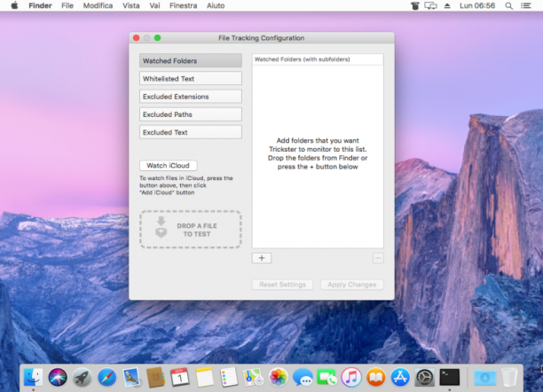This screenshot has height=392, width=543.
Task: Open System Preferences from the Dock
Action: [x=425, y=377]
